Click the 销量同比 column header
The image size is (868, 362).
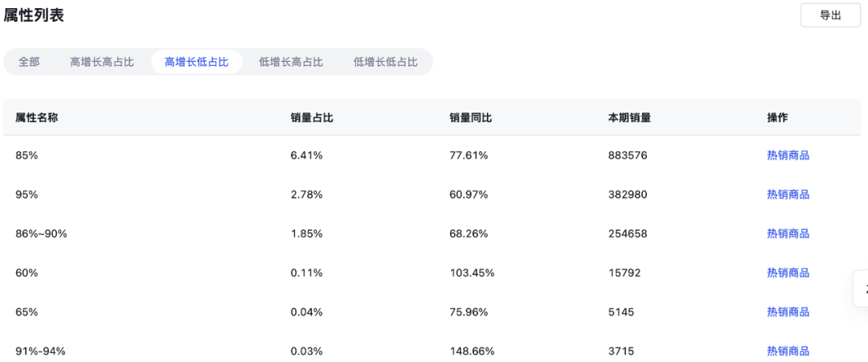(470, 117)
